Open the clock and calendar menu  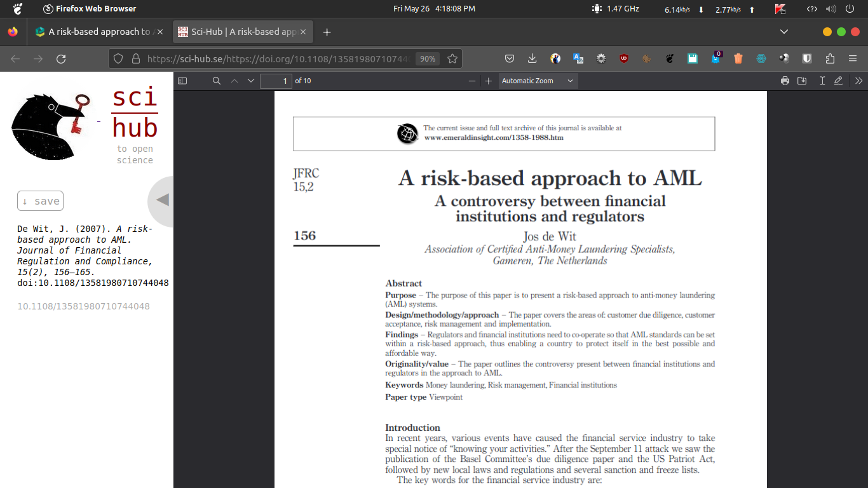(434, 9)
